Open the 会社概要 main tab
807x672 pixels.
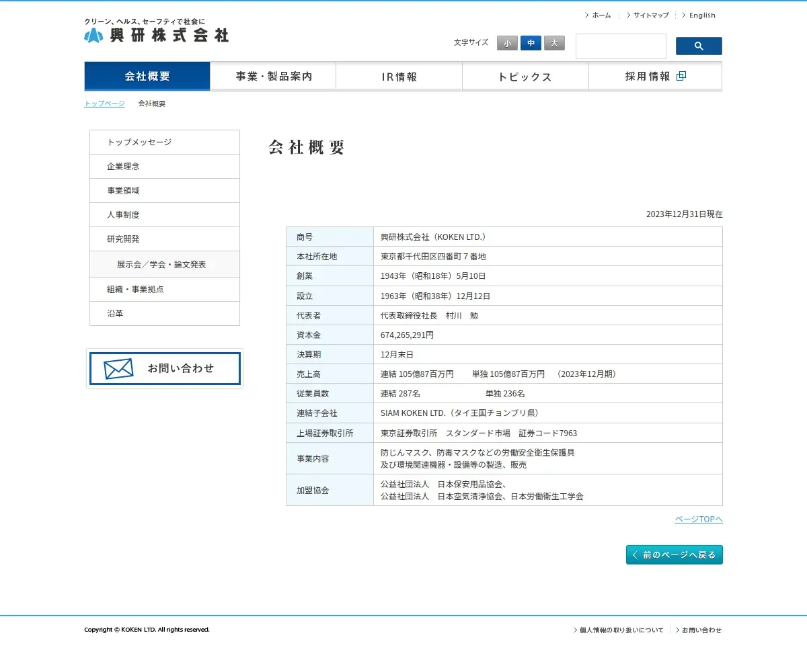tap(147, 76)
